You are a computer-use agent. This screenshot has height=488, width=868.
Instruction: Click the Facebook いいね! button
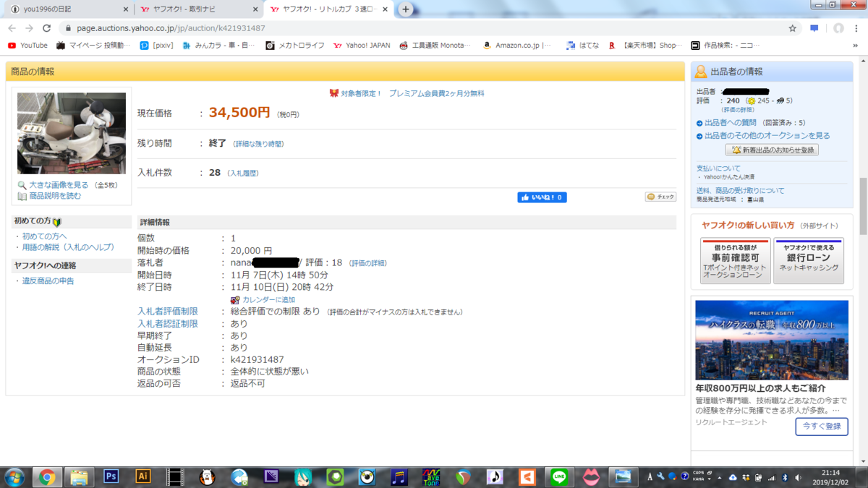pyautogui.click(x=542, y=197)
